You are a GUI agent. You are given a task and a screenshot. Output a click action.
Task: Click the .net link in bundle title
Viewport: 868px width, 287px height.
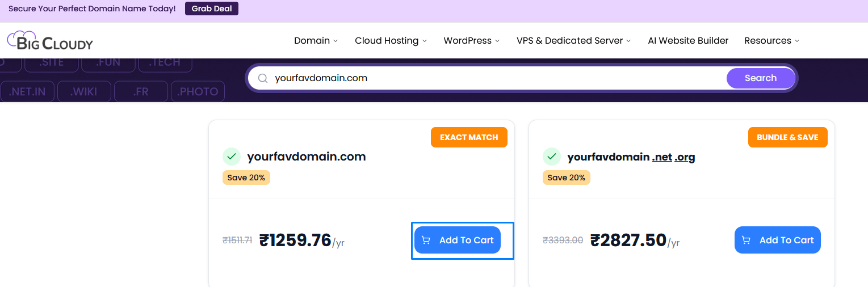[662, 157]
